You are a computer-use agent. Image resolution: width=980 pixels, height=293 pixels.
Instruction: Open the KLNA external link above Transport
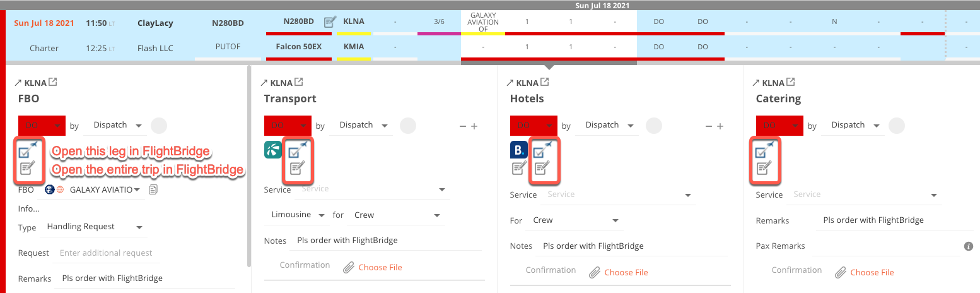point(299,82)
